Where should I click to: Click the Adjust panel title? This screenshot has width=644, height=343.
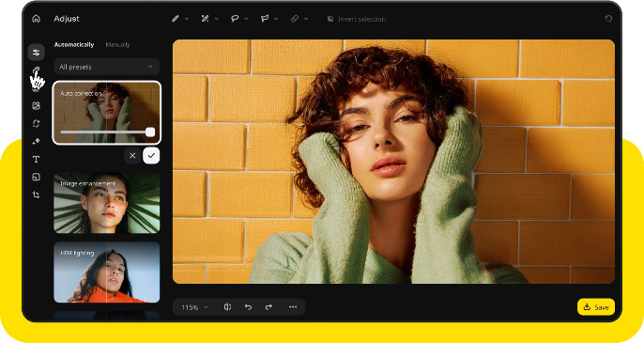tap(67, 19)
